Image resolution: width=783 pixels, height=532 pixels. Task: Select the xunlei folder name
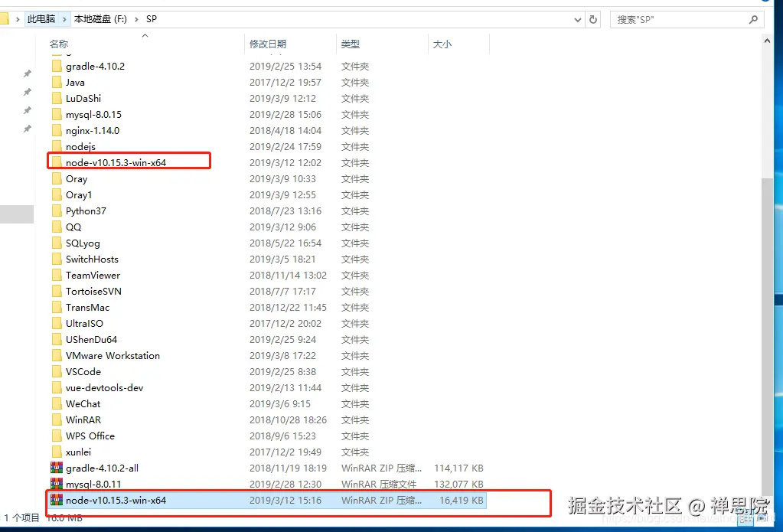(78, 452)
